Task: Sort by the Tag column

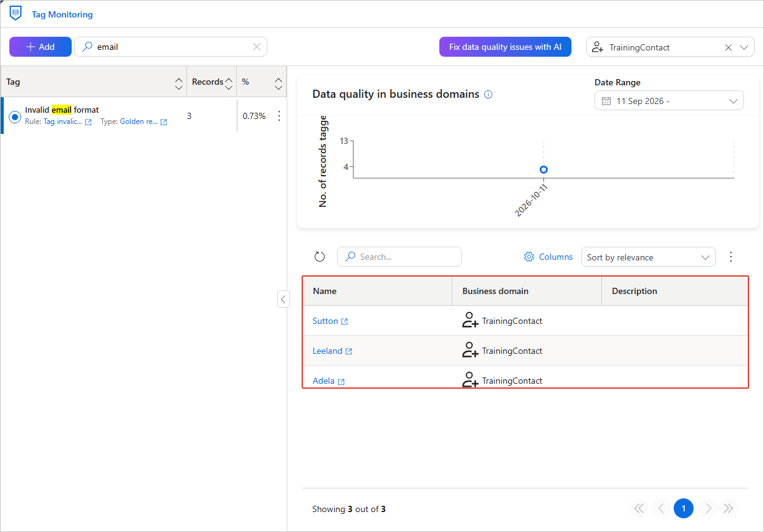Action: 178,82
